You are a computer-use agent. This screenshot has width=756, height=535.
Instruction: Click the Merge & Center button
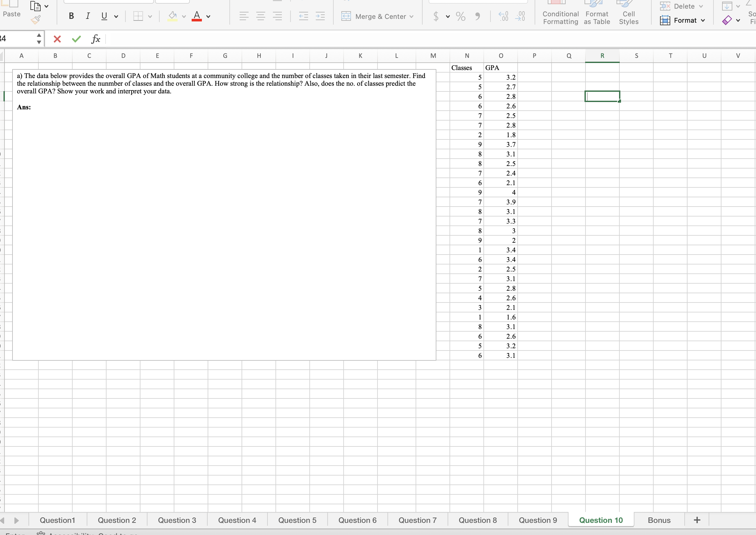tap(378, 16)
